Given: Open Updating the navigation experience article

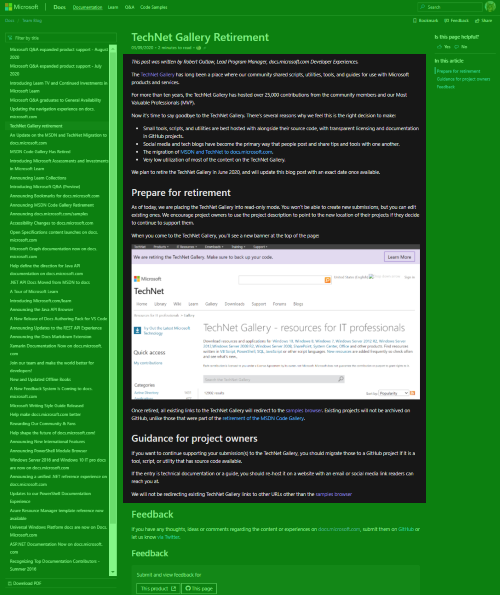Looking at the screenshot, I should coord(52,113).
